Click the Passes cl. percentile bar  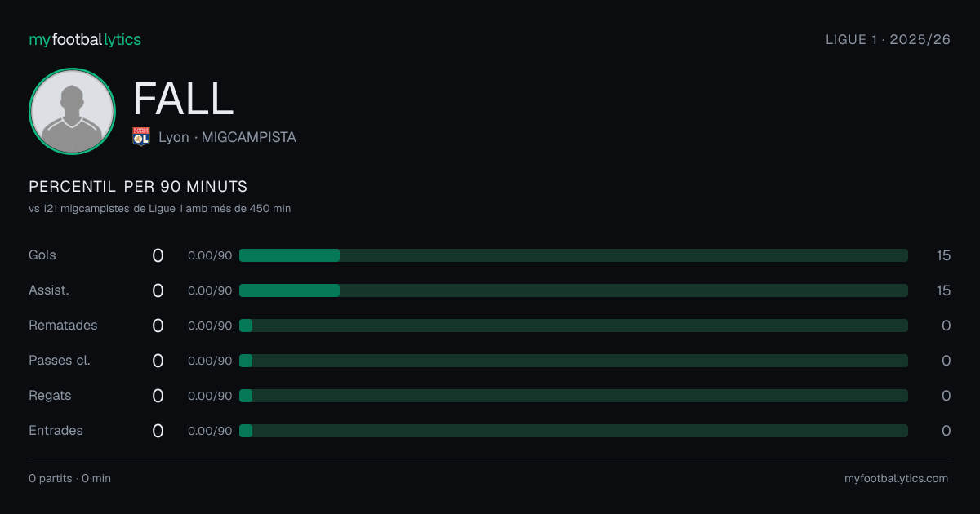point(573,361)
